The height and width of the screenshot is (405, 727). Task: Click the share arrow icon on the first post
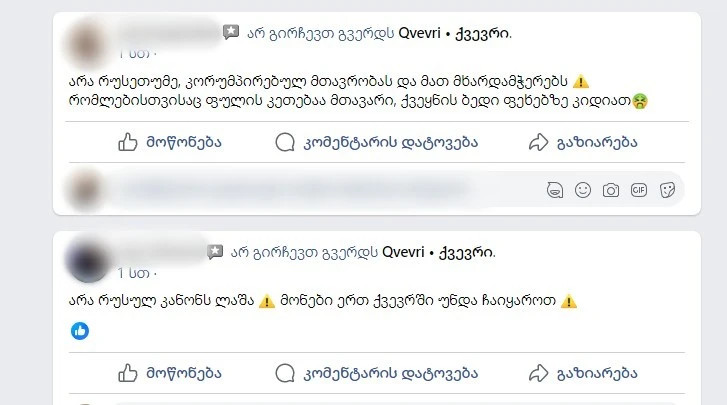[x=538, y=142]
